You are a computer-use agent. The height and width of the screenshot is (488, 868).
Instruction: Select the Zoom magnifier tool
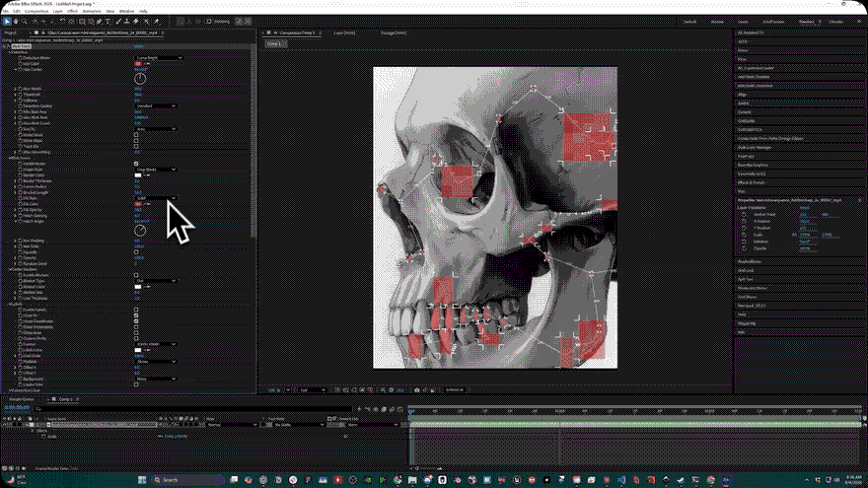[25, 22]
